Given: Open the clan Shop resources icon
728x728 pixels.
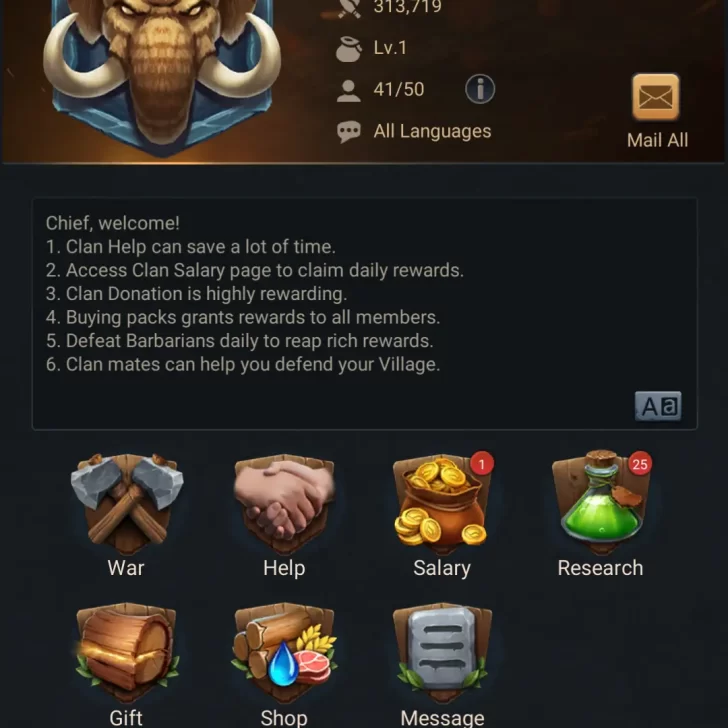Looking at the screenshot, I should point(284,652).
